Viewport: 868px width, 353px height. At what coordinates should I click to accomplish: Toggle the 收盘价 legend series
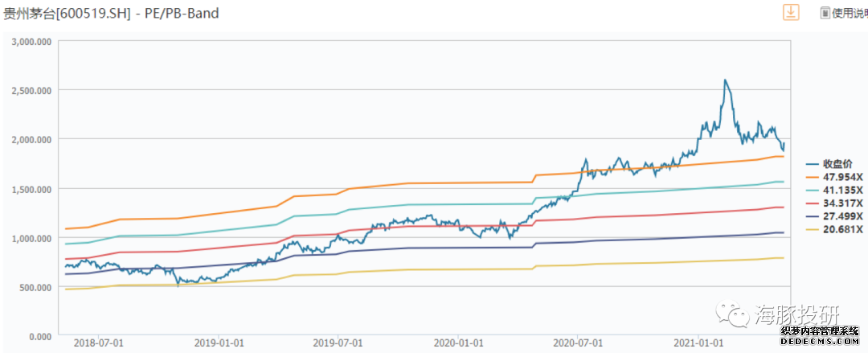[x=829, y=163]
